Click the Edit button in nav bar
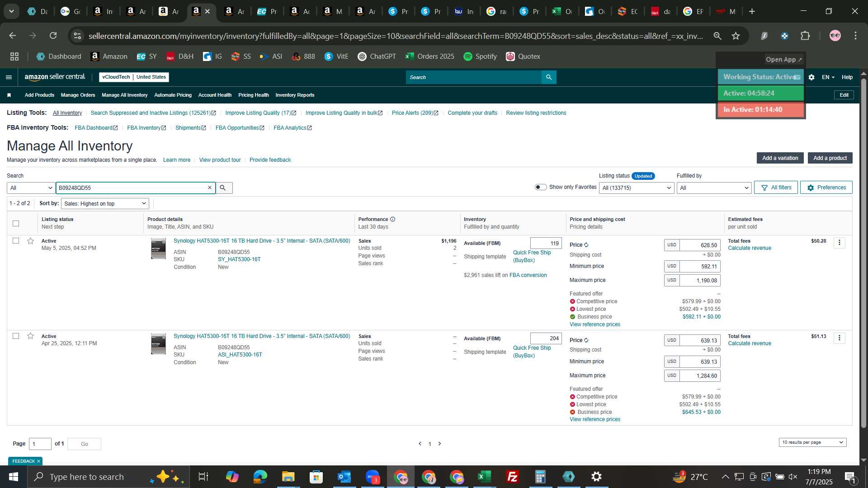Viewport: 868px width, 488px height. pos(844,95)
